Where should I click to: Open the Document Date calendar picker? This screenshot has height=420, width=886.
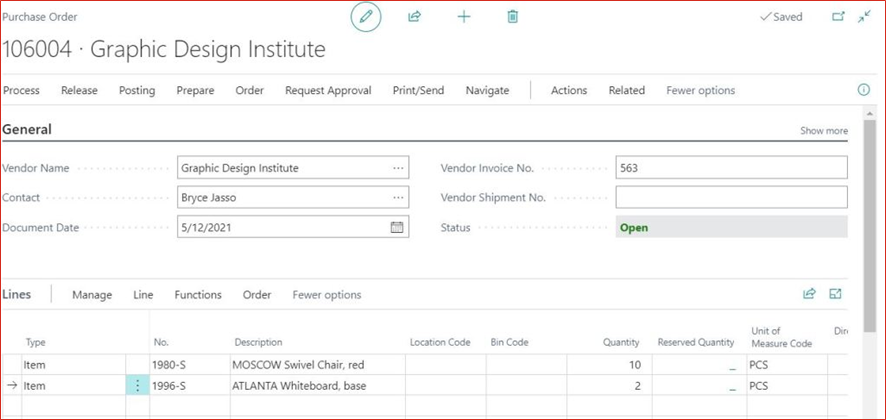coord(397,227)
